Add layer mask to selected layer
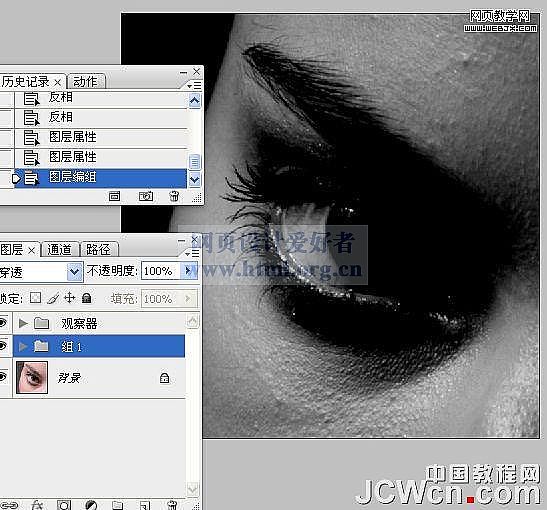 [64, 505]
